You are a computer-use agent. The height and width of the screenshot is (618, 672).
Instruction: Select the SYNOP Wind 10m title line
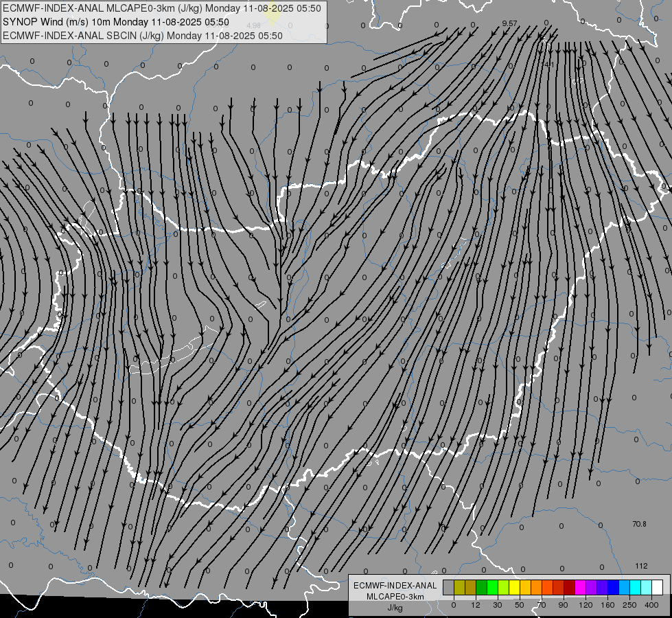[x=116, y=22]
